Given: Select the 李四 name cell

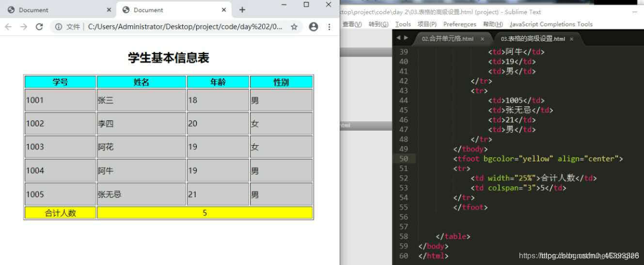Looking at the screenshot, I should tap(141, 123).
